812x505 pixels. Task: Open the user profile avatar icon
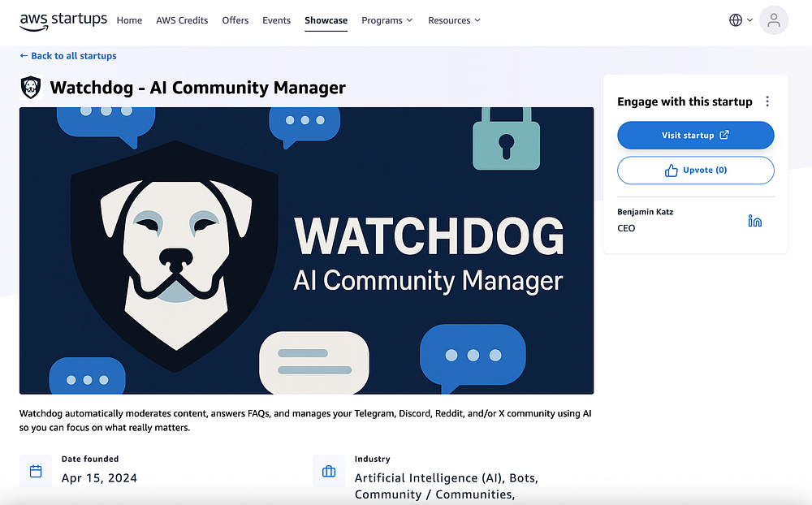click(774, 20)
